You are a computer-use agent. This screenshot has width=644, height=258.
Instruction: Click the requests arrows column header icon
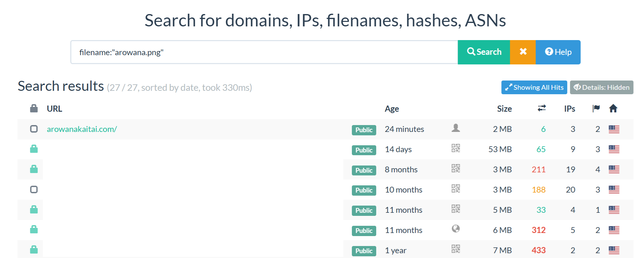[541, 108]
